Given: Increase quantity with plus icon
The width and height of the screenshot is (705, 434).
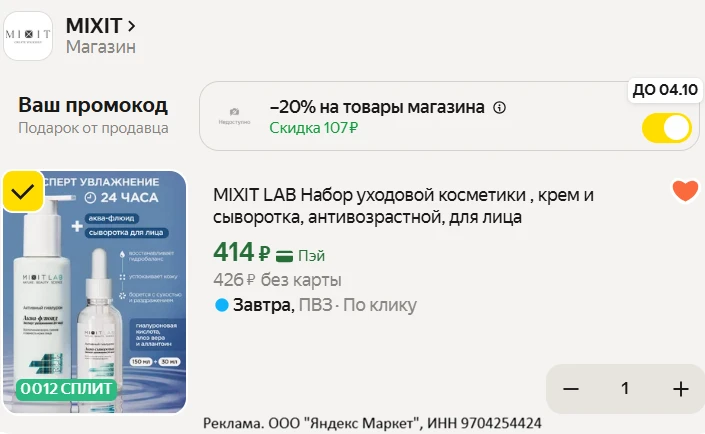Looking at the screenshot, I should click(x=681, y=389).
